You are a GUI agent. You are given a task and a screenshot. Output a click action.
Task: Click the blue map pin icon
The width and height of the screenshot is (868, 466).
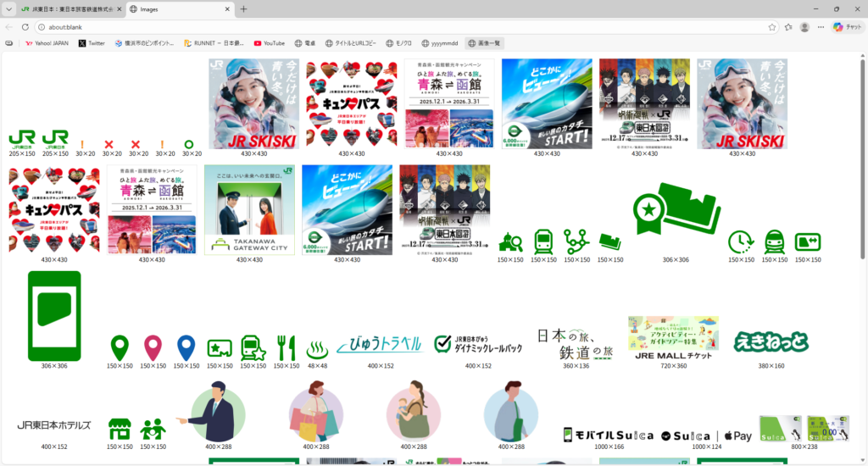(186, 347)
